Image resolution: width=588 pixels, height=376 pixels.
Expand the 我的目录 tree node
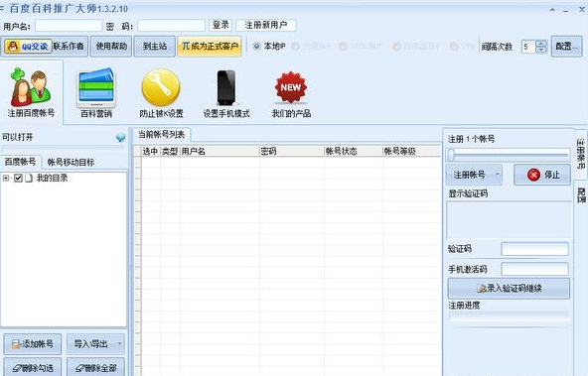coord(6,178)
